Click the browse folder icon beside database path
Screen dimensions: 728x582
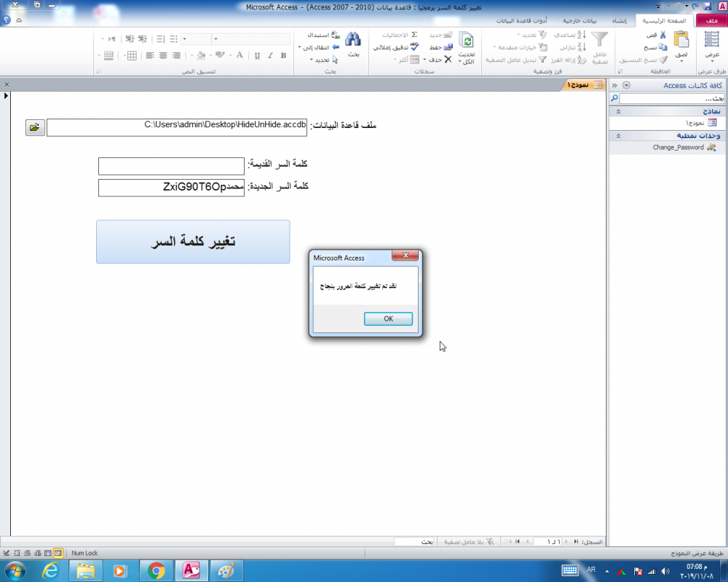pyautogui.click(x=35, y=127)
